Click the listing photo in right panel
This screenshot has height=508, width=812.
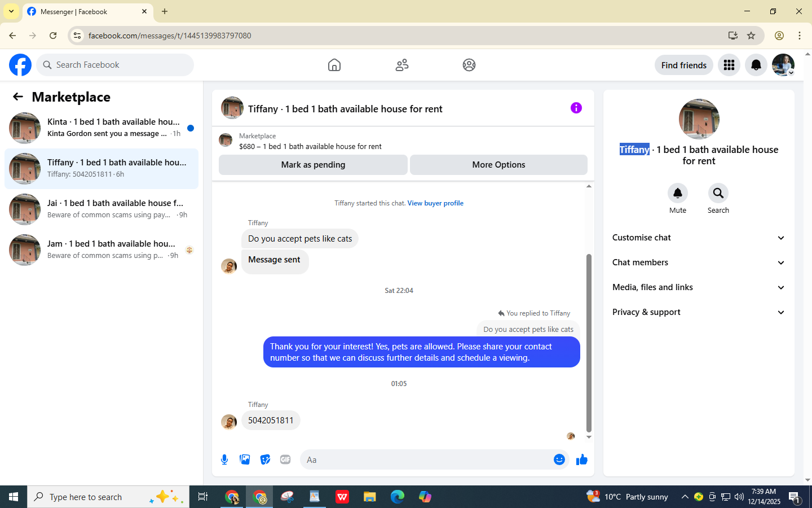pyautogui.click(x=699, y=119)
